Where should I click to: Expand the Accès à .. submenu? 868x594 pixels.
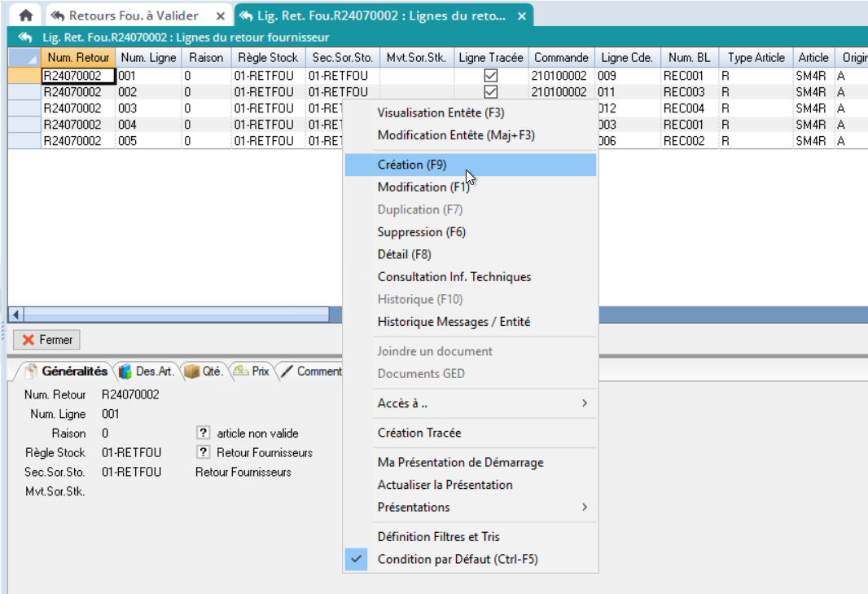tap(471, 403)
